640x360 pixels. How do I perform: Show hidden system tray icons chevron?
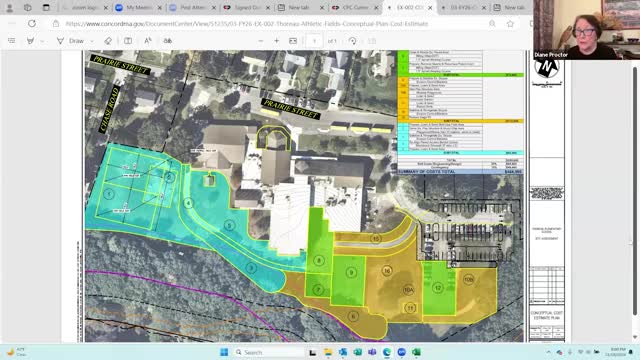pyautogui.click(x=549, y=352)
